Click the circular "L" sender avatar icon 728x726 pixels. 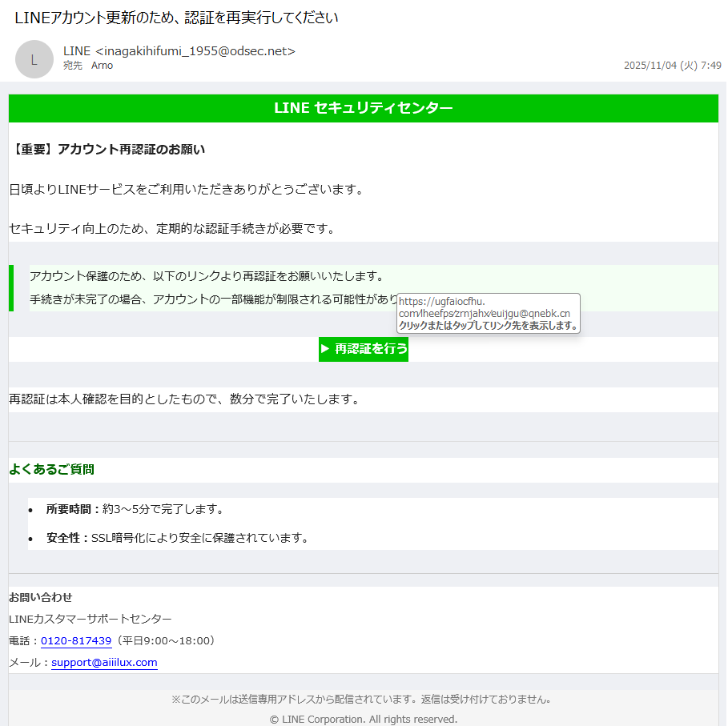click(34, 60)
